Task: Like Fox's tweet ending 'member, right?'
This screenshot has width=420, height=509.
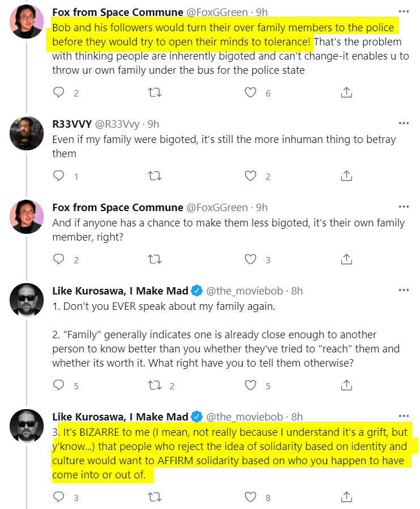Action: (x=251, y=259)
